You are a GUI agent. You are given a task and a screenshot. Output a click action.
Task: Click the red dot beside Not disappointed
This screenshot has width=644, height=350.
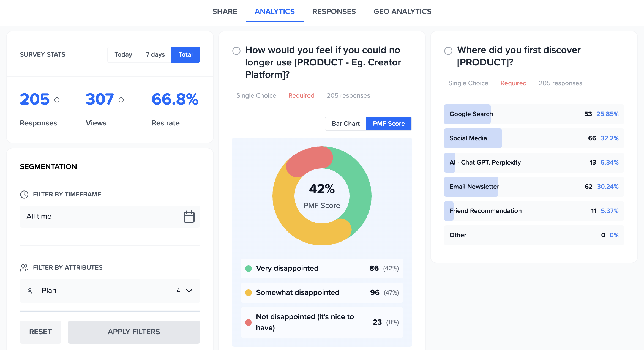[249, 322]
